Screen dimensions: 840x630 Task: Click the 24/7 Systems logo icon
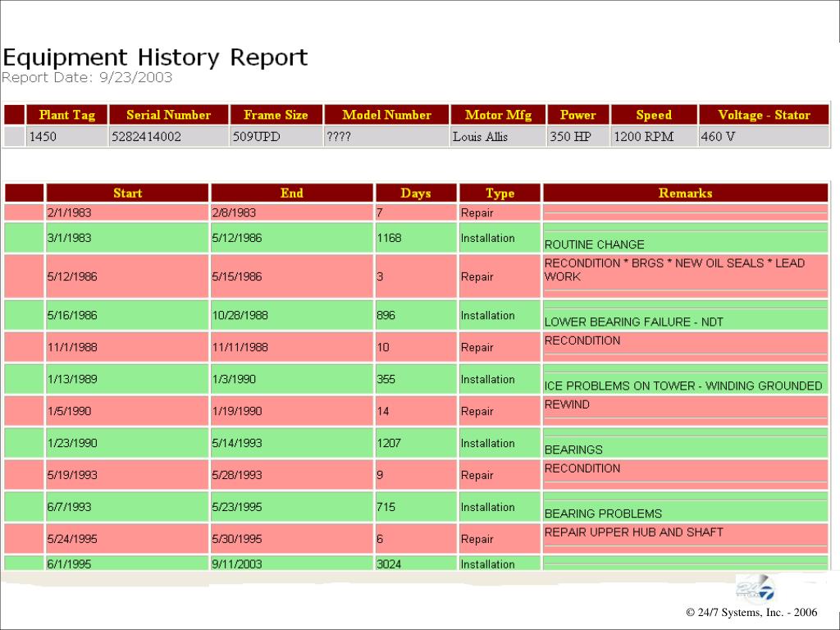[x=756, y=589]
